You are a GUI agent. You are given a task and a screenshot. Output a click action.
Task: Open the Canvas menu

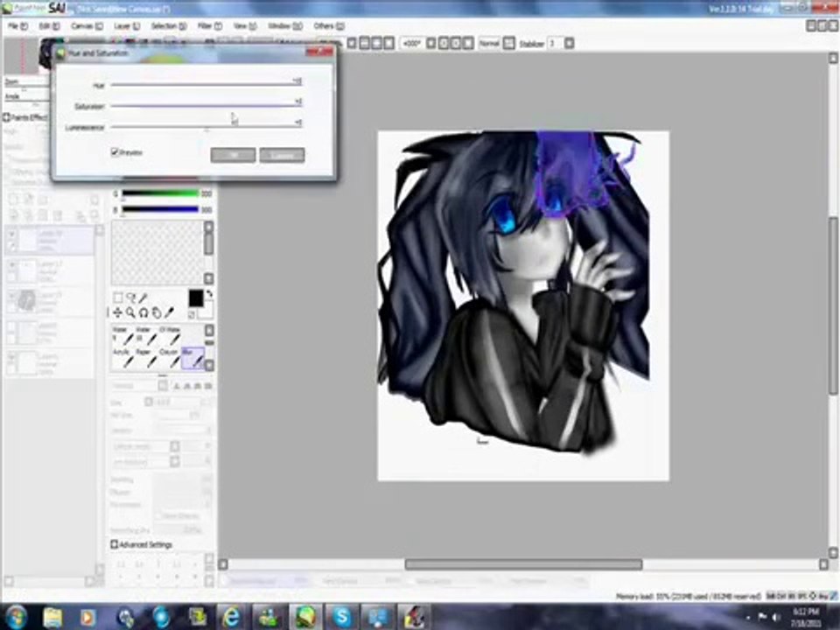(87, 25)
